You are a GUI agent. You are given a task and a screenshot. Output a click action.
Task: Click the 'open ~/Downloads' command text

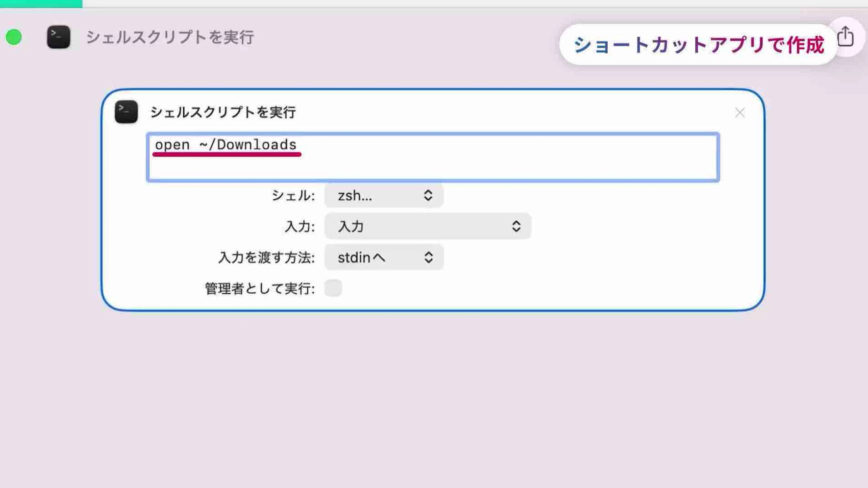225,145
